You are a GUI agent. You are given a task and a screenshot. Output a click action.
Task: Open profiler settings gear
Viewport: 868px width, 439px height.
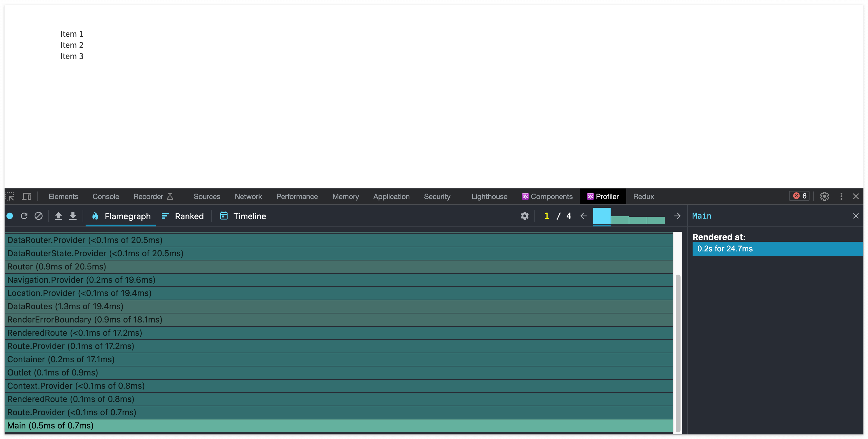tap(524, 216)
